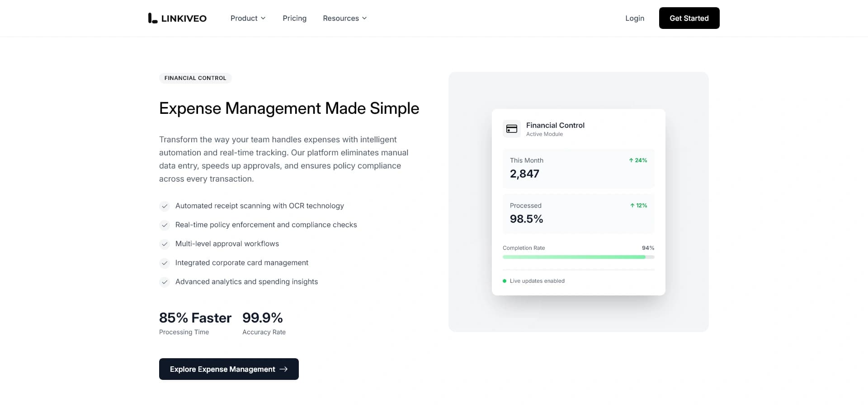Click checkmark icon next to Real-time policy enforcement
Image resolution: width=868 pixels, height=407 pixels.
(x=165, y=225)
